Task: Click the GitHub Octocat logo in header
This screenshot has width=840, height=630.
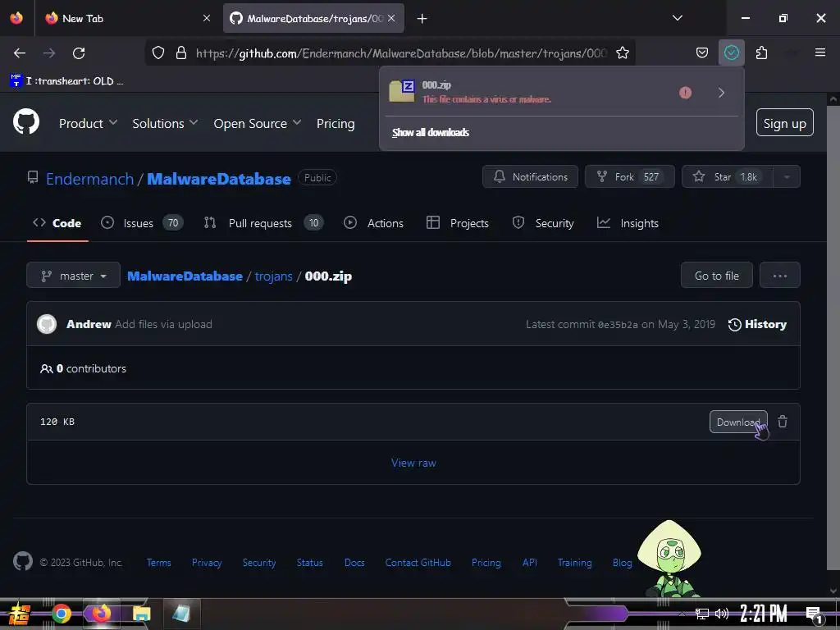Action: pyautogui.click(x=26, y=122)
